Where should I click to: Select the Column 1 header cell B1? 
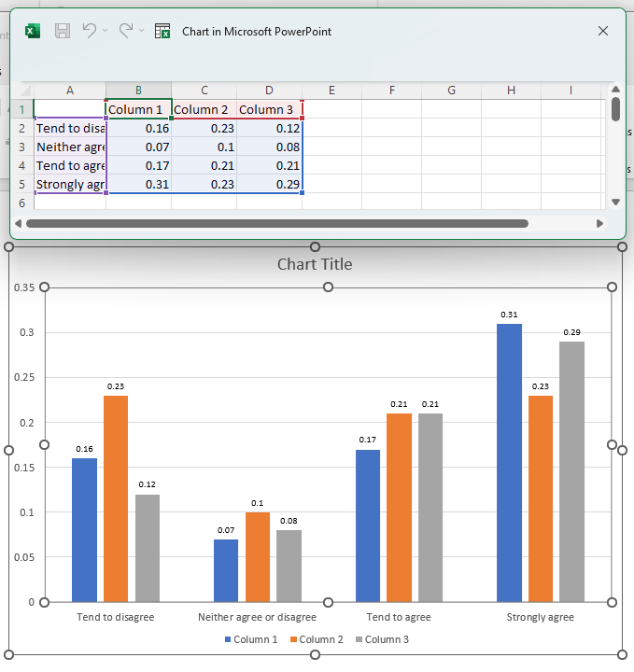[138, 109]
